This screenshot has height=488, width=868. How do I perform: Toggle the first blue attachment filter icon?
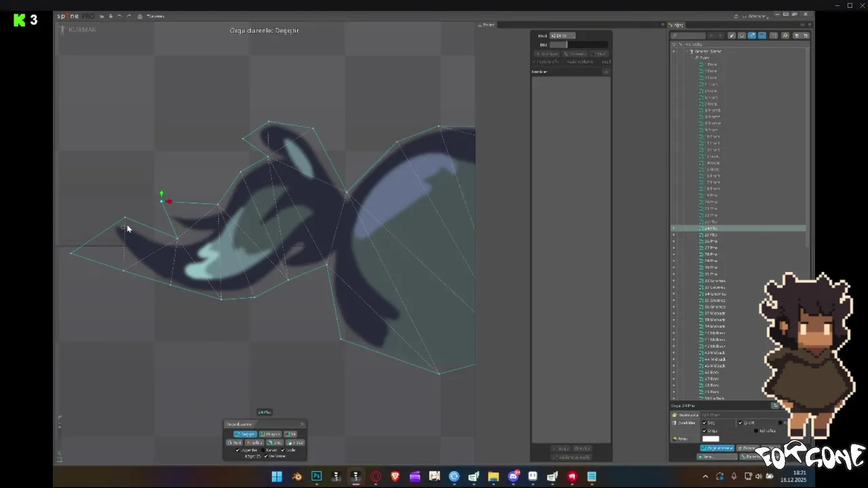[752, 35]
